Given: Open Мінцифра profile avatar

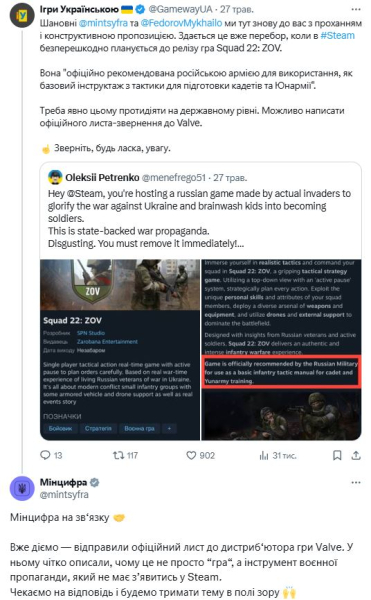Looking at the screenshot, I should (22, 488).
